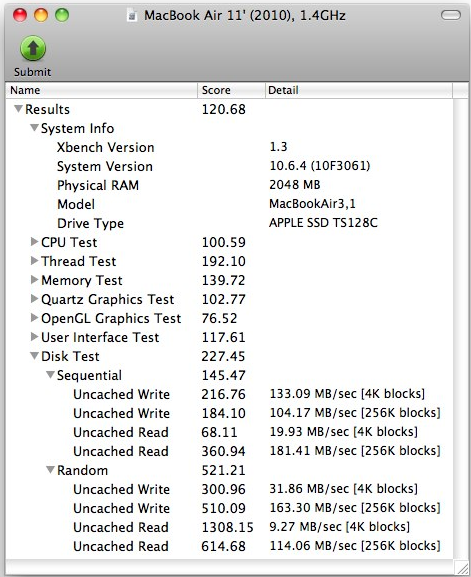
Task: Click the Memory Test score 139.72
Action: point(223,280)
